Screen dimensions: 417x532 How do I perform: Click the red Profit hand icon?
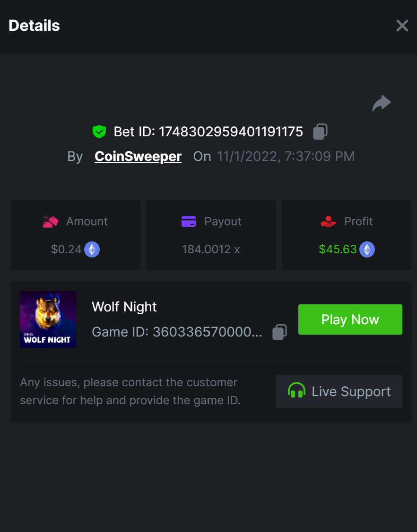pyautogui.click(x=328, y=222)
